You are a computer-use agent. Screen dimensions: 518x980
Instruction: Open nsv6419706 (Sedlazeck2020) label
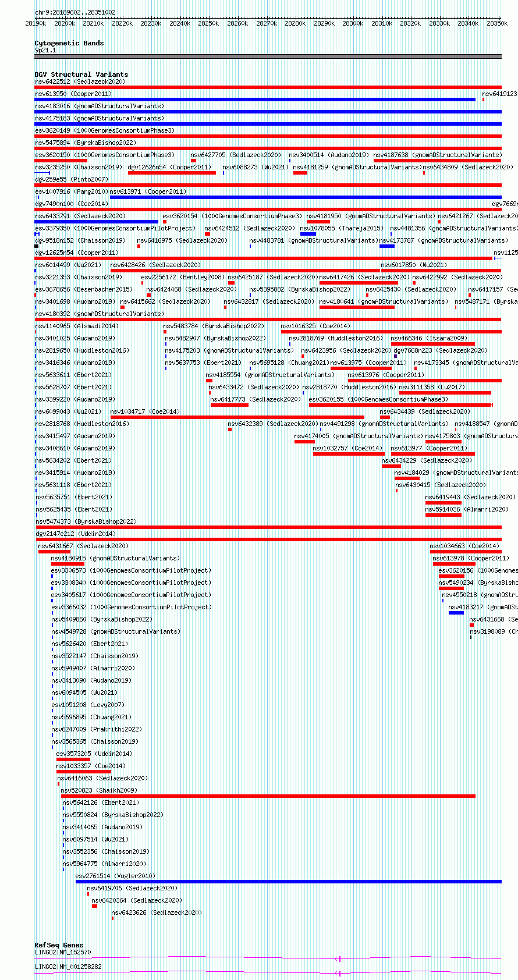point(132,888)
